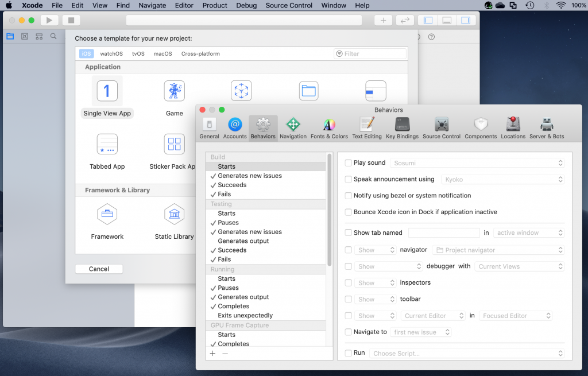Toggle the debugger behavior checkbox
The width and height of the screenshot is (588, 376).
[349, 266]
